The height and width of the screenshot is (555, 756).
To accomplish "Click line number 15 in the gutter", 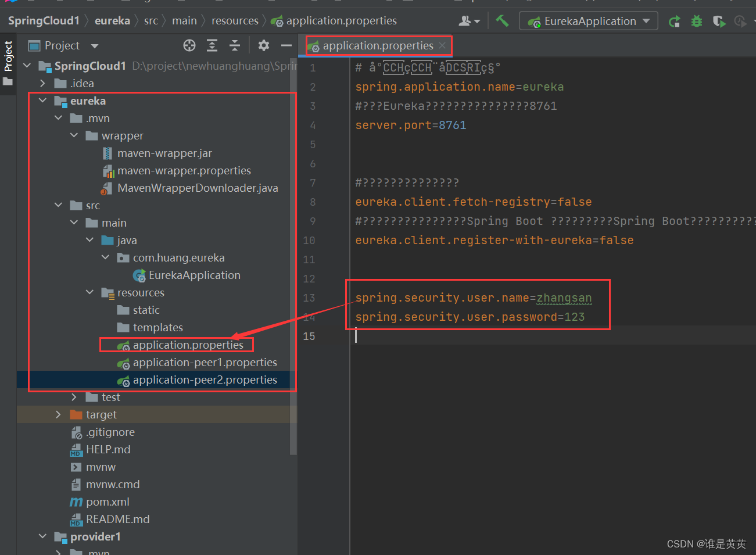I will coord(309,336).
